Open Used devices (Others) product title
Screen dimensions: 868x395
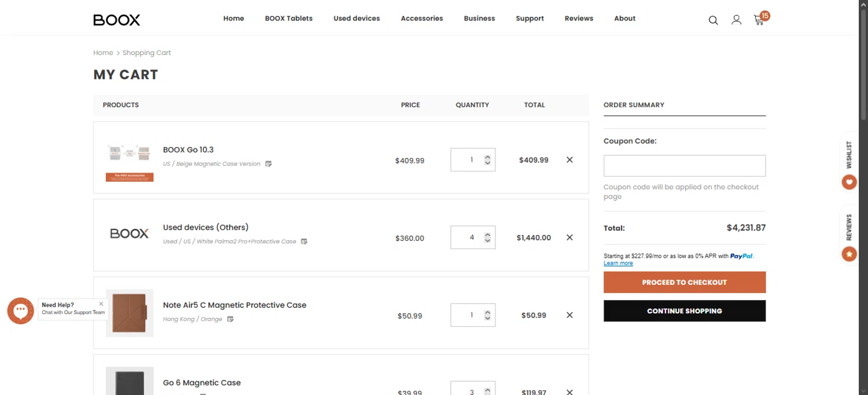(205, 227)
